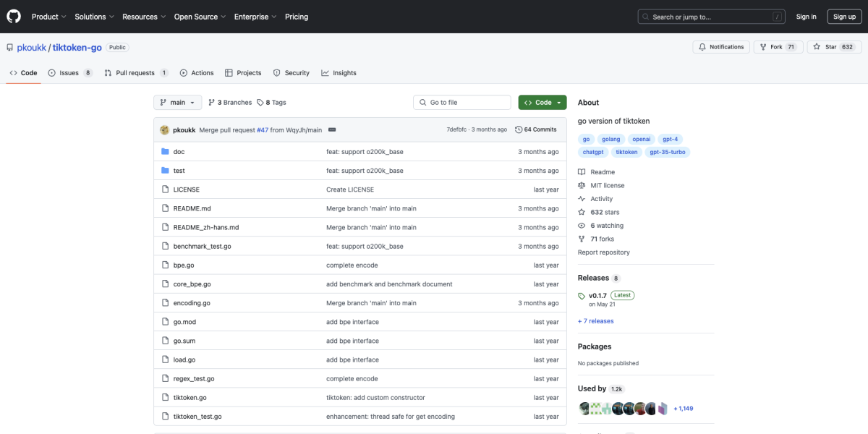Image resolution: width=868 pixels, height=434 pixels.
Task: Click the Sign up button
Action: pyautogui.click(x=844, y=16)
